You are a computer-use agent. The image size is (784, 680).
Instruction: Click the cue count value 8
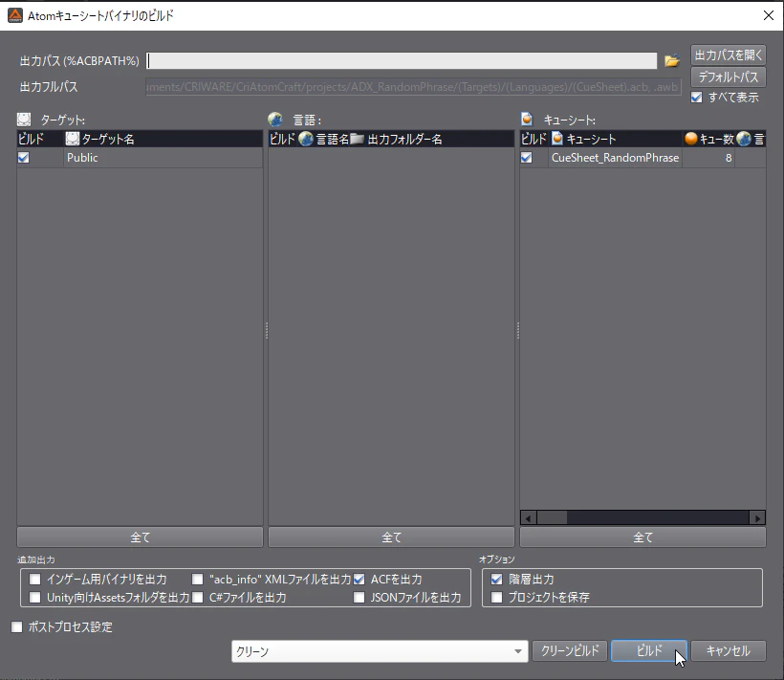coord(729,158)
